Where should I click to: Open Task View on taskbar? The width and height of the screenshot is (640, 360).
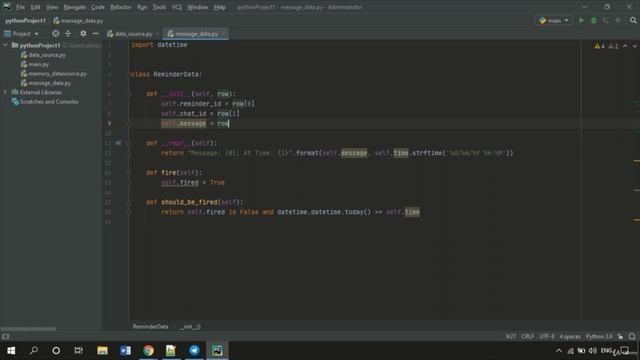(x=78, y=351)
